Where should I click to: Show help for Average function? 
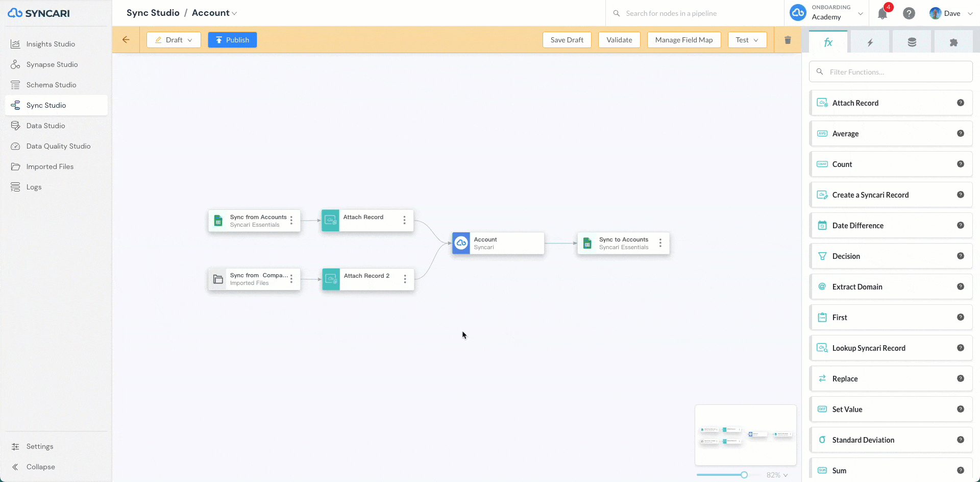[960, 133]
